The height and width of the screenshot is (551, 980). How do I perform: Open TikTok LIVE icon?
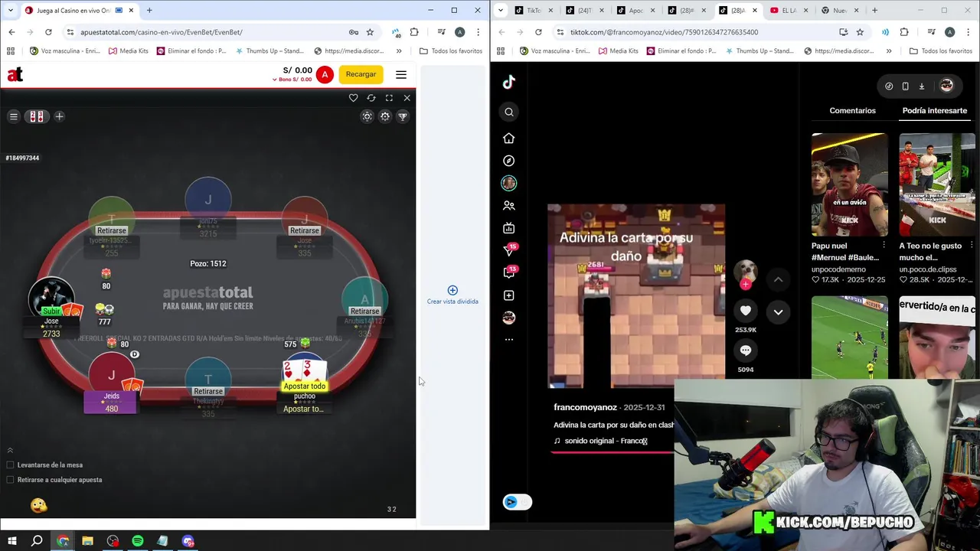[x=509, y=228]
